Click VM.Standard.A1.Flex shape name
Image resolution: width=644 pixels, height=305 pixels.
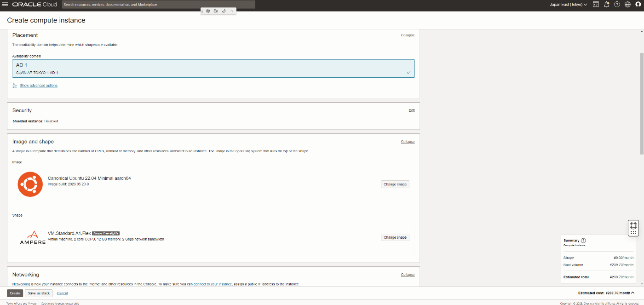(69, 233)
